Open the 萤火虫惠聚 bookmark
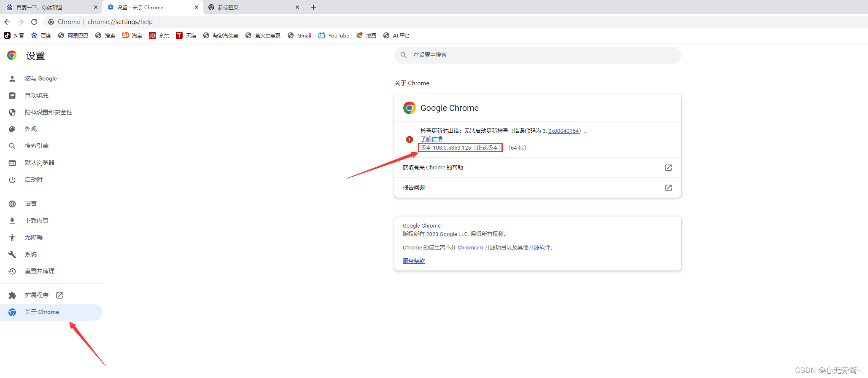Image resolution: width=868 pixels, height=378 pixels. pyautogui.click(x=263, y=35)
